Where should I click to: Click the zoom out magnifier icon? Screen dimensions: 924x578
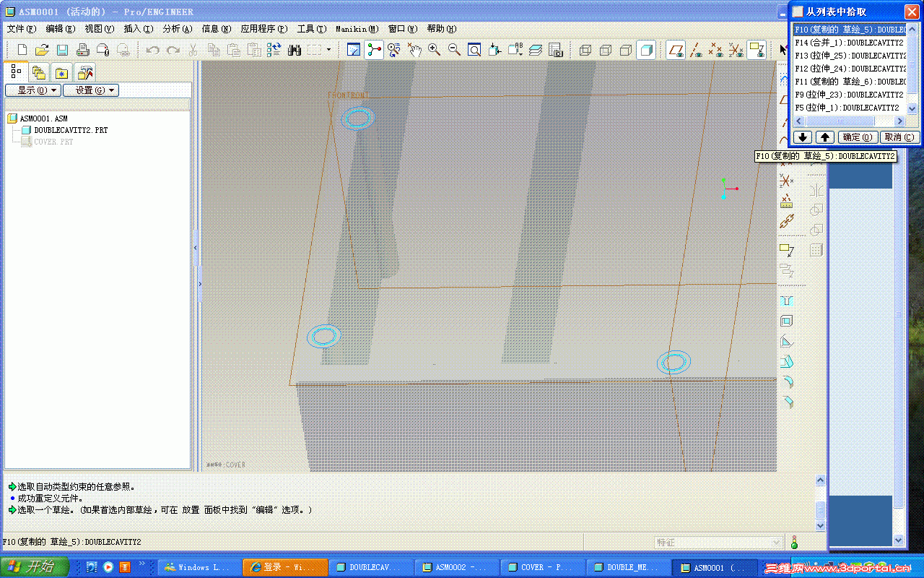point(455,50)
